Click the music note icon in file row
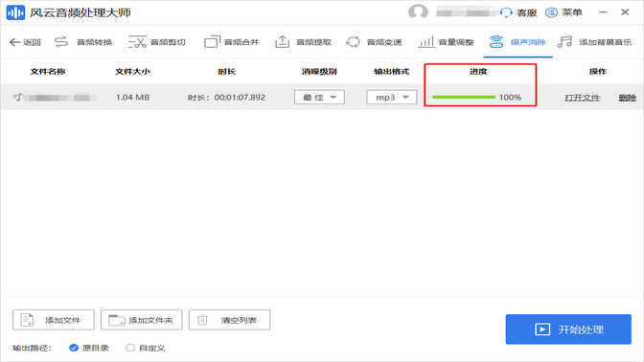Screen dimensions: 644x362 [x=17, y=98]
